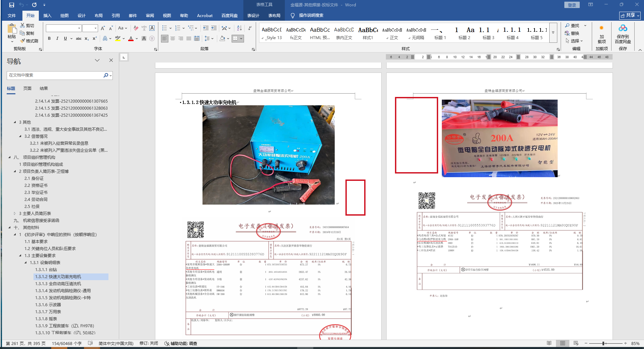Show or hide paragraph marks

point(250,28)
